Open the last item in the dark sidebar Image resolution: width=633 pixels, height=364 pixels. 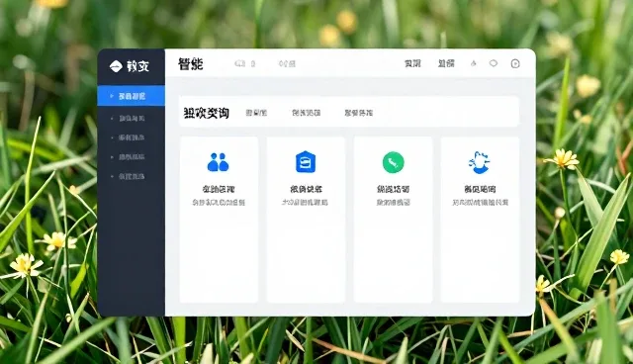point(132,176)
